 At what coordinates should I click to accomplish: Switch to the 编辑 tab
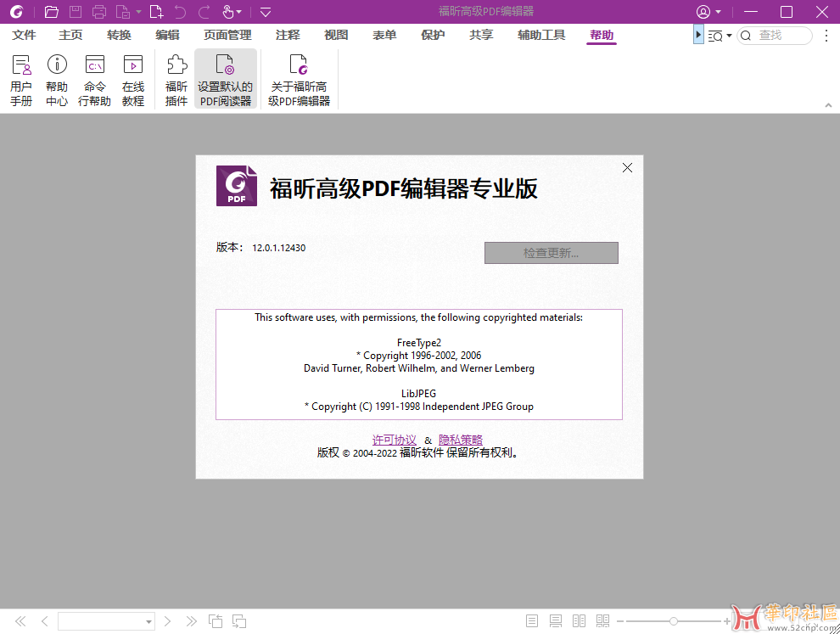point(167,35)
